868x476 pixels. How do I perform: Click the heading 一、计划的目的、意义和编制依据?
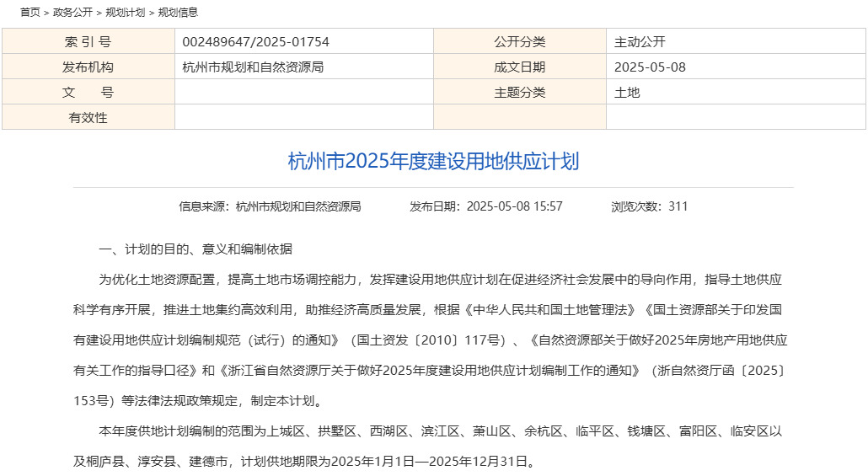click(196, 249)
